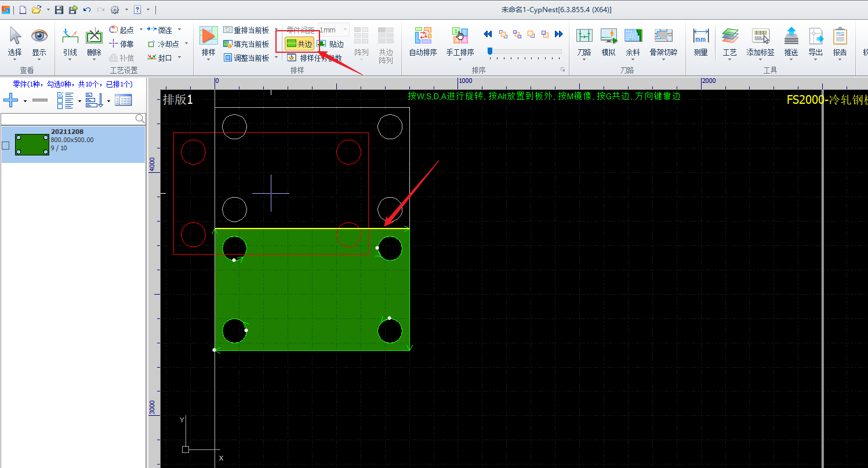Viewport: 868px width, 468px height.
Task: Click the sort-descending parts icon
Action: pos(94,100)
